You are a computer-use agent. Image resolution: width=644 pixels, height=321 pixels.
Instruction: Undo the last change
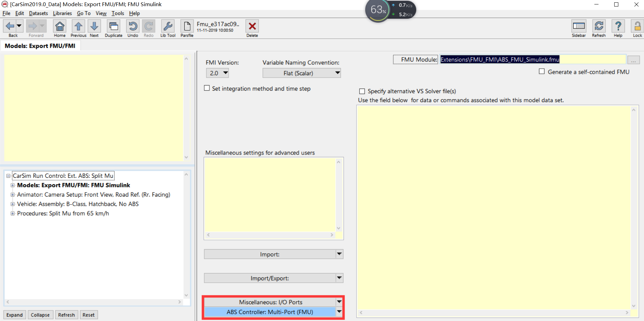click(x=133, y=26)
